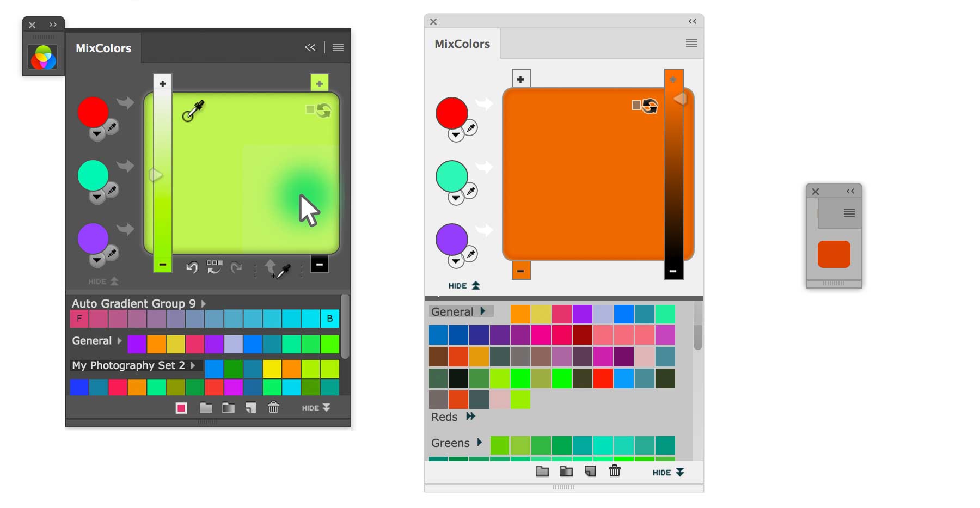Expand the Greens swatch group

click(x=479, y=443)
